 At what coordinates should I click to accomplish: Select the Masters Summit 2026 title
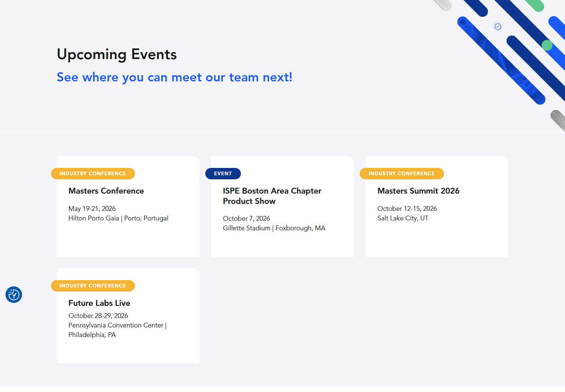418,191
